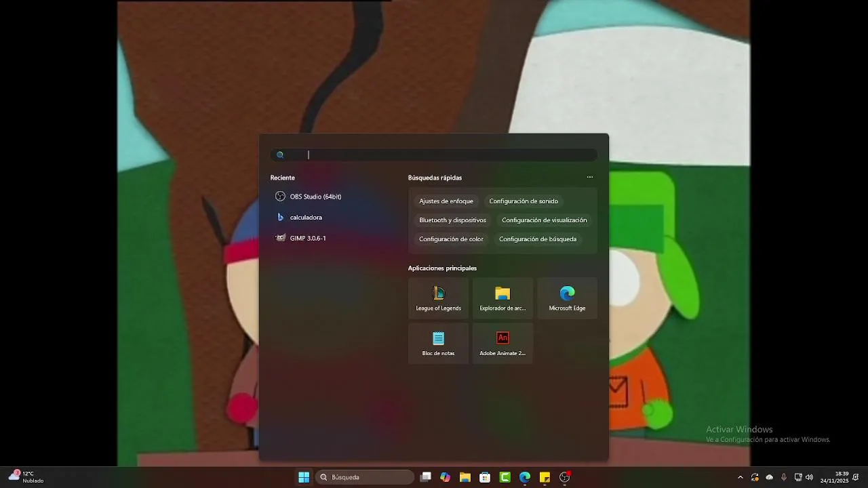Click the magnifier icon in search panel
The width and height of the screenshot is (868, 488).
[x=280, y=155]
